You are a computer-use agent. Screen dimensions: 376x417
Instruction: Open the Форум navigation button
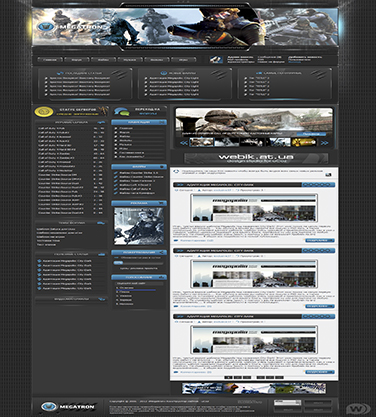(77, 60)
